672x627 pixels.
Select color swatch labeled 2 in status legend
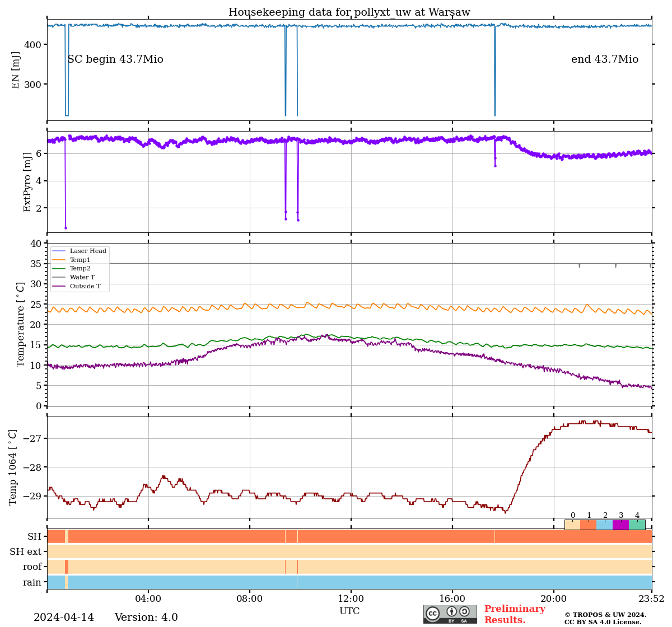(605, 525)
